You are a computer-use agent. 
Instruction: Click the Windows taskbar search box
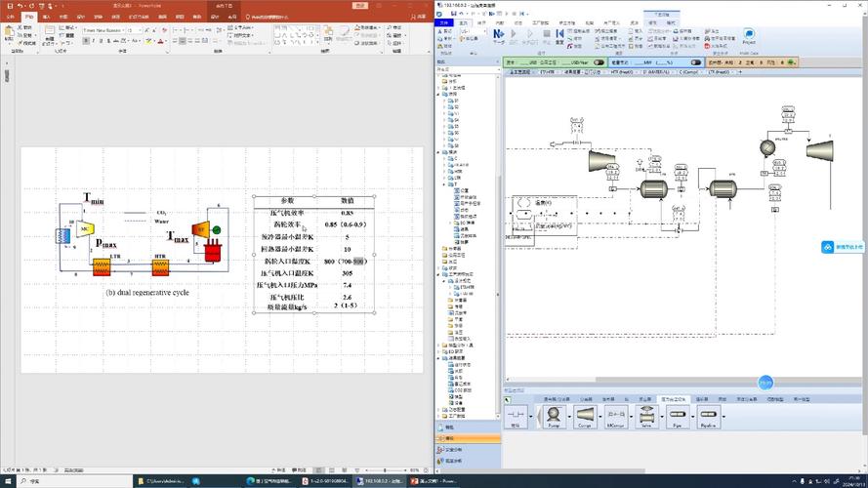(x=75, y=481)
